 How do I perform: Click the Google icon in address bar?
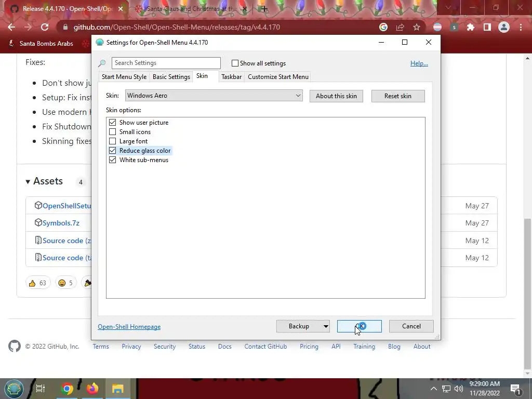383,27
